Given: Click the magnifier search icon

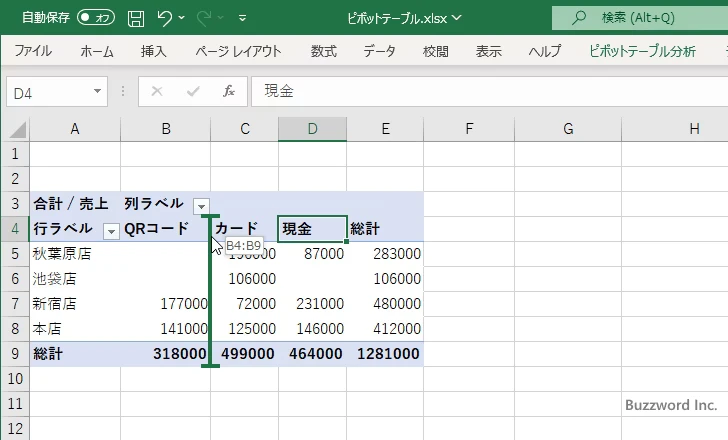Looking at the screenshot, I should pyautogui.click(x=578, y=18).
